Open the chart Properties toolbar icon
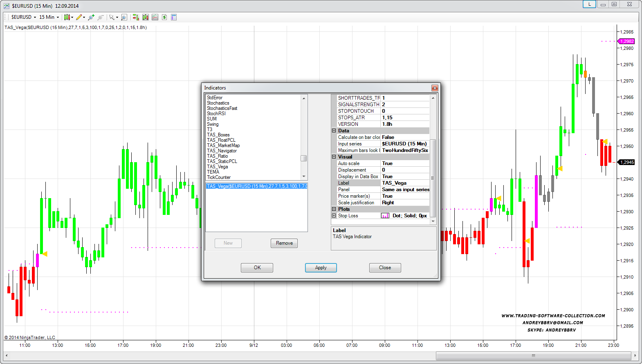Screen dimensions: 642x364 tap(174, 17)
